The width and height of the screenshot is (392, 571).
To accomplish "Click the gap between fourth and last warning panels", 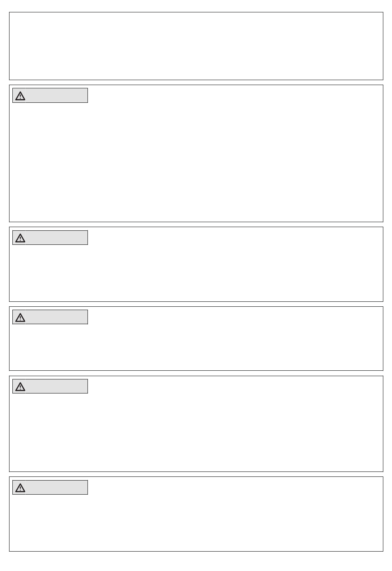I will tap(196, 474).
